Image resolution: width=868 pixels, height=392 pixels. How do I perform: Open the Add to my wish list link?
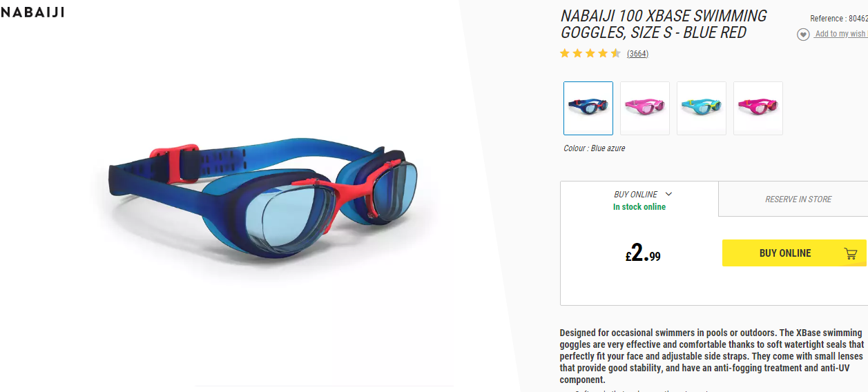pos(840,34)
